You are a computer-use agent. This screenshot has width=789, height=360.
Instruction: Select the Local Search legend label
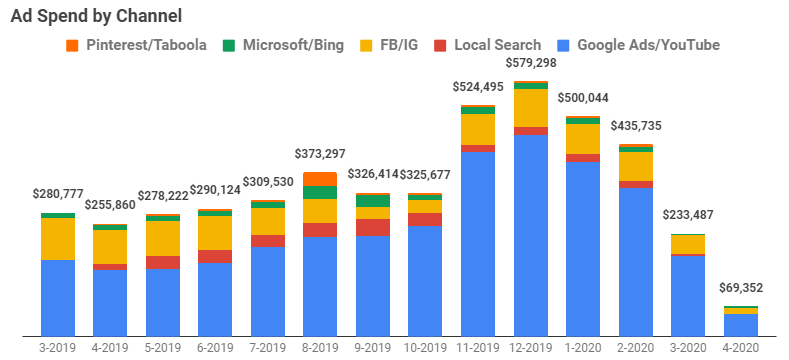tap(498, 45)
